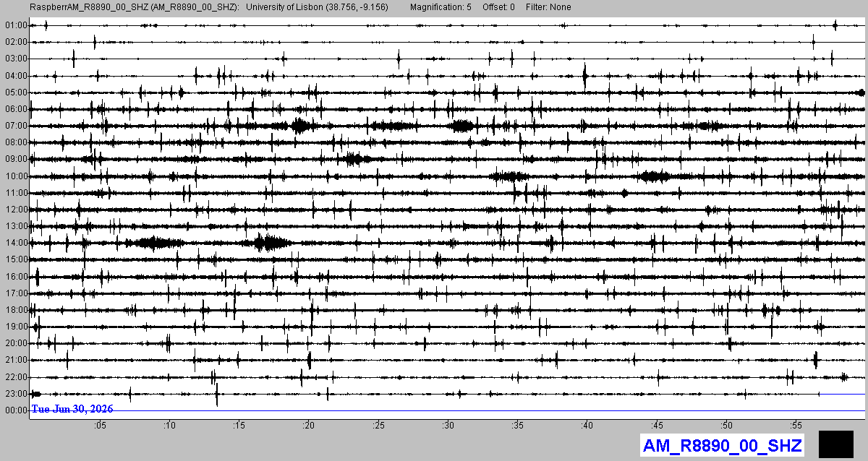The image size is (868, 461).
Task: Click the Offset: 0 header text
Action: coord(499,7)
